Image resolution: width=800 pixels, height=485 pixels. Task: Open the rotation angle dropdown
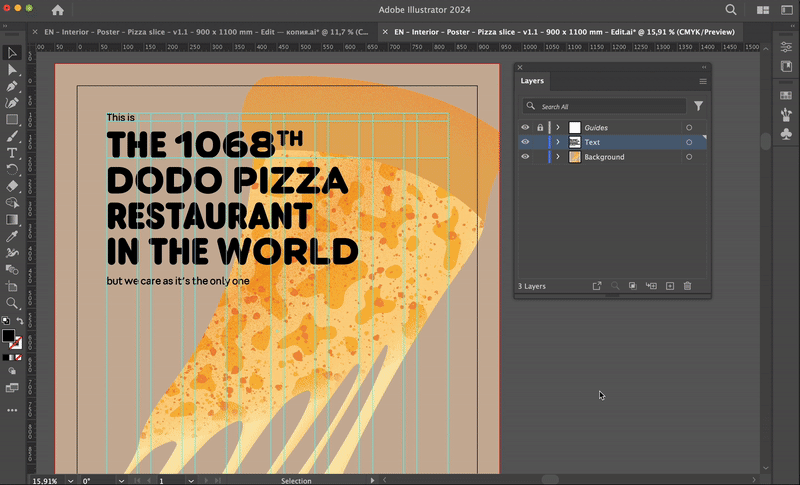click(121, 480)
